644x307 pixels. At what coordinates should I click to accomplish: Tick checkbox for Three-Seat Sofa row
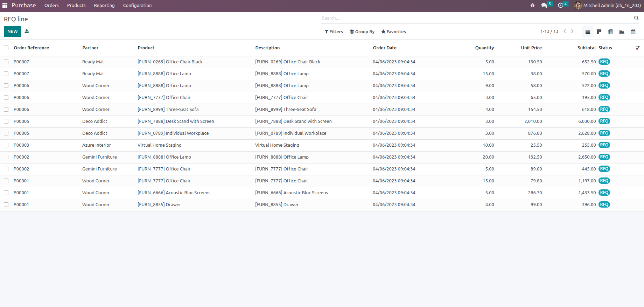coord(6,110)
